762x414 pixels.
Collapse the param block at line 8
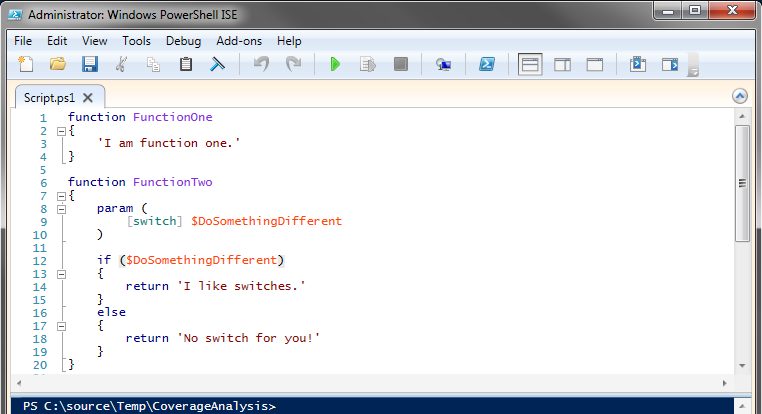pos(61,208)
